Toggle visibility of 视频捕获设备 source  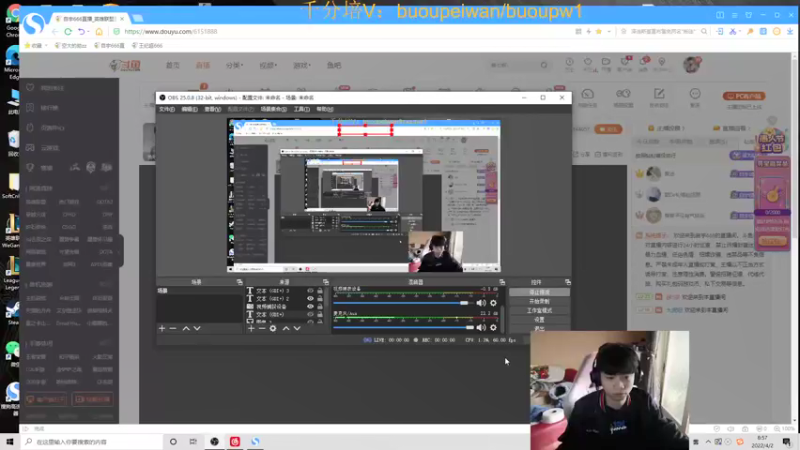(310, 307)
